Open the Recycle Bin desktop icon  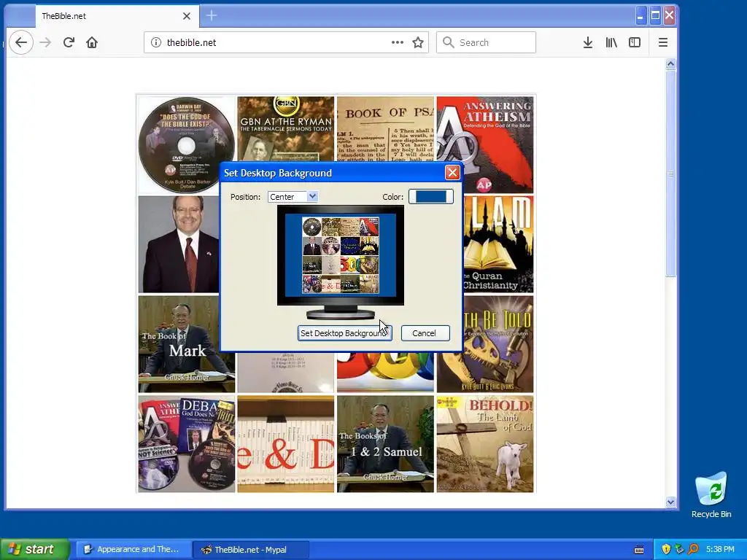coord(711,495)
